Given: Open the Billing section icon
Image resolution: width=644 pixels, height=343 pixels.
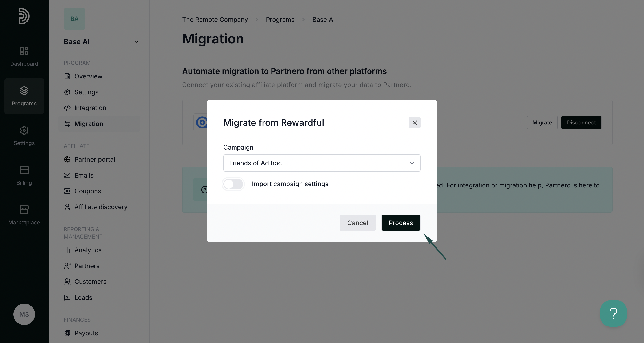Looking at the screenshot, I should coord(24,170).
